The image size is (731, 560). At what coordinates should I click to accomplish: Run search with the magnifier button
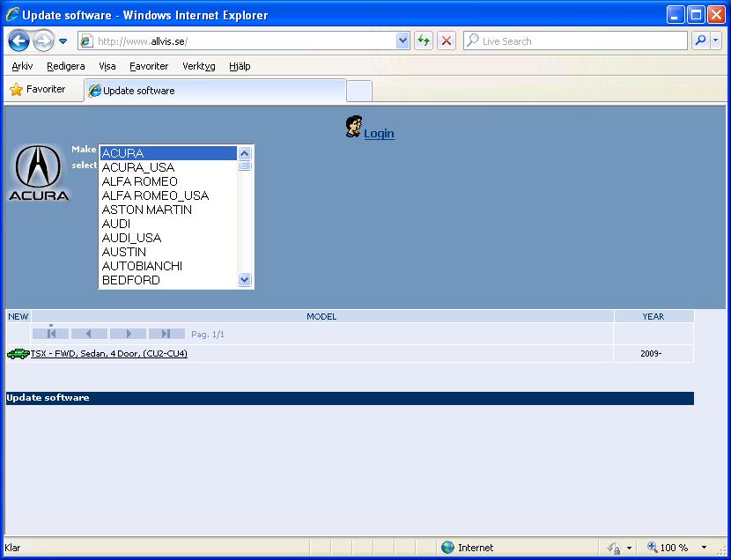[700, 41]
